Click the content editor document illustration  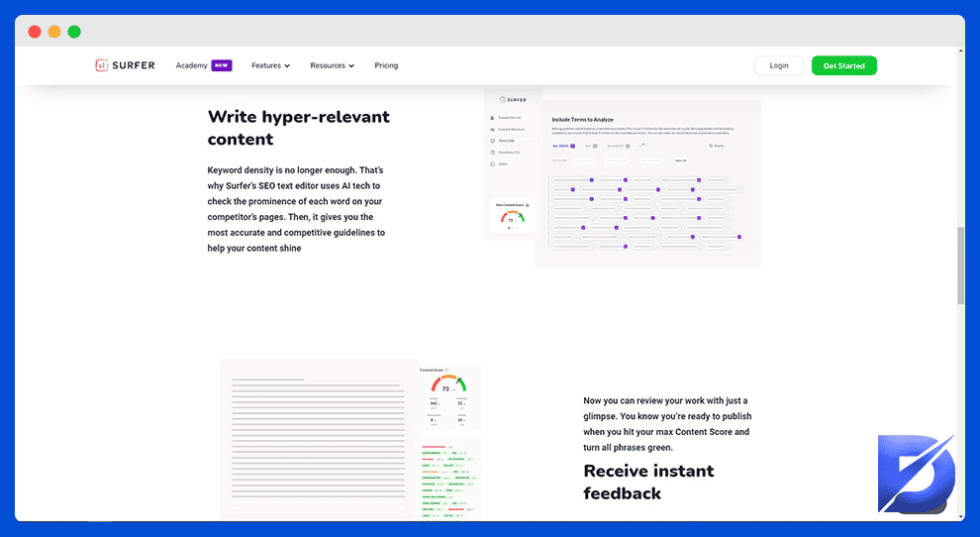coord(318,439)
